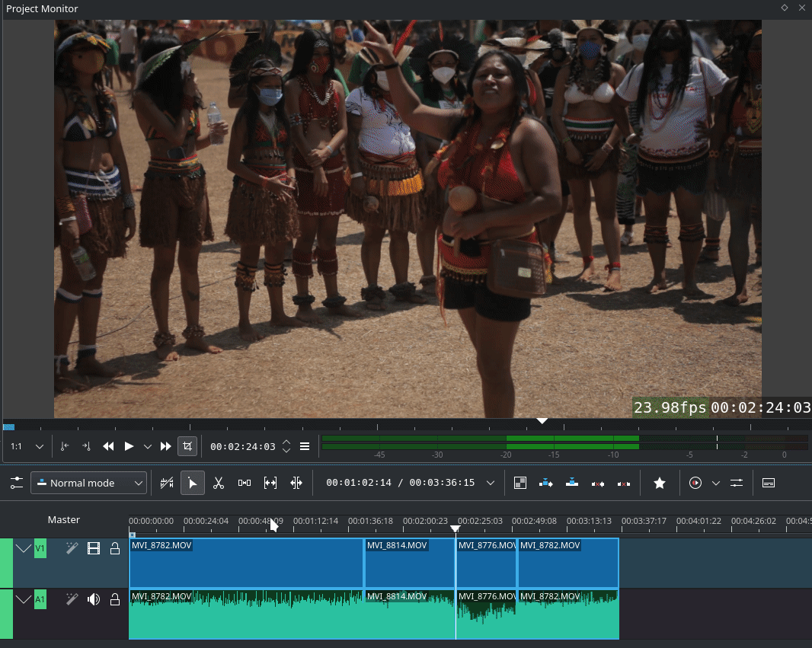
Task: Click the mixed compositing checkerboard icon
Action: [520, 483]
